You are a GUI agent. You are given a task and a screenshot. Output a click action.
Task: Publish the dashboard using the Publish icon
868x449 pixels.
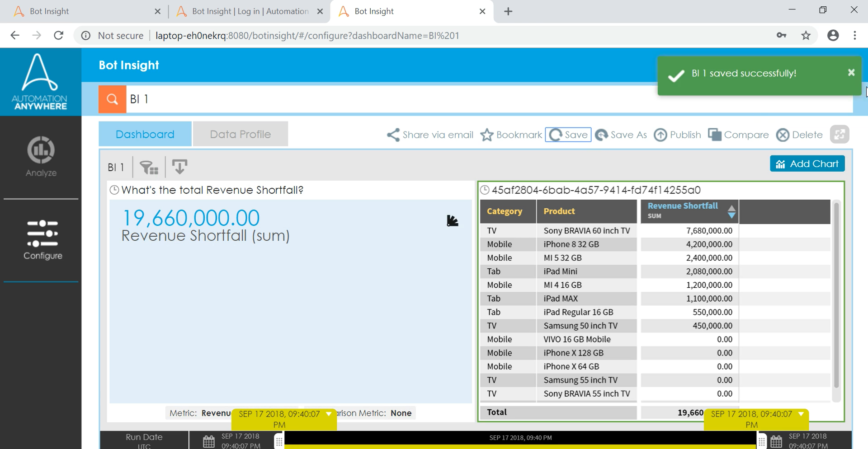tap(660, 135)
